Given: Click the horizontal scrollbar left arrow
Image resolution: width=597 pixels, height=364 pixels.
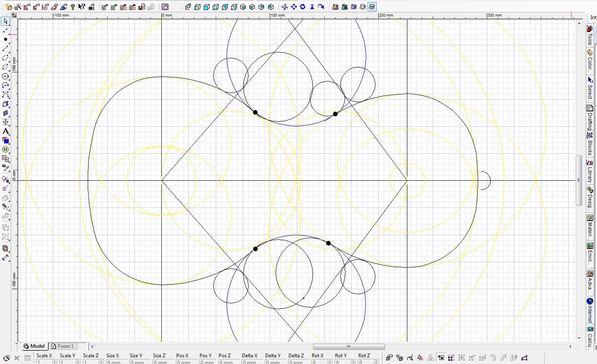Looking at the screenshot, I should click(x=92, y=347).
